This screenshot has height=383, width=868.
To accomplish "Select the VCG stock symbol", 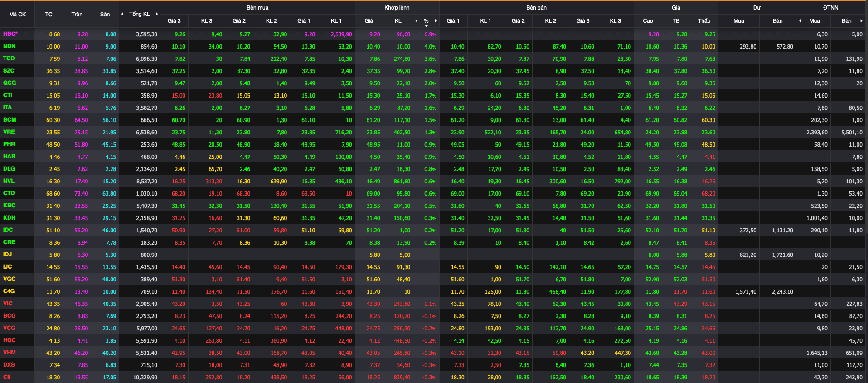I will click(x=9, y=328).
